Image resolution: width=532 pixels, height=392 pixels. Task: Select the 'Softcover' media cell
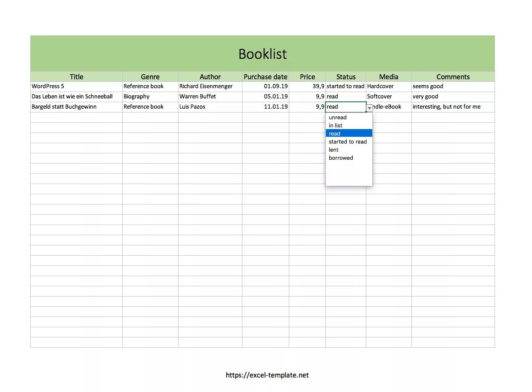389,97
